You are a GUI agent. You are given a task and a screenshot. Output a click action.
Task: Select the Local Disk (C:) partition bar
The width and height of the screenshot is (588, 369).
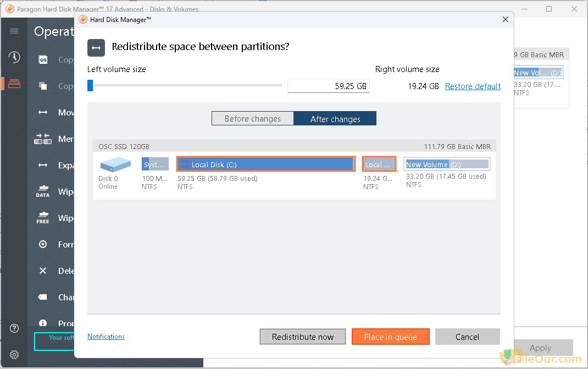(266, 164)
